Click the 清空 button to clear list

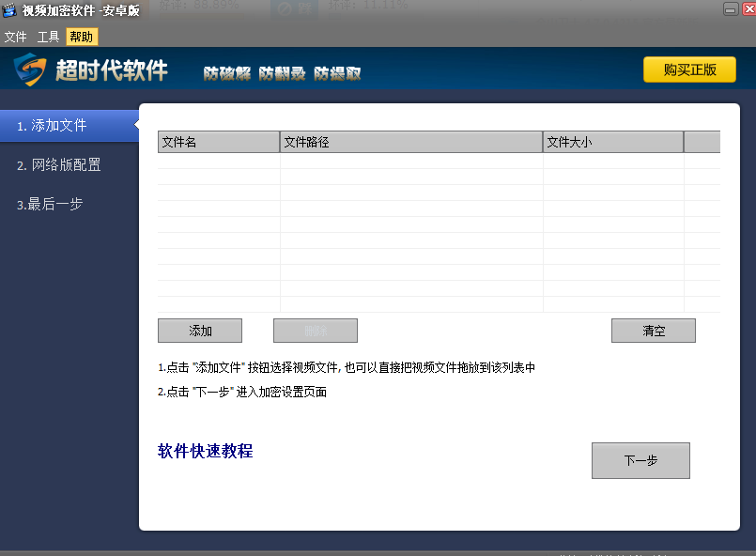654,331
